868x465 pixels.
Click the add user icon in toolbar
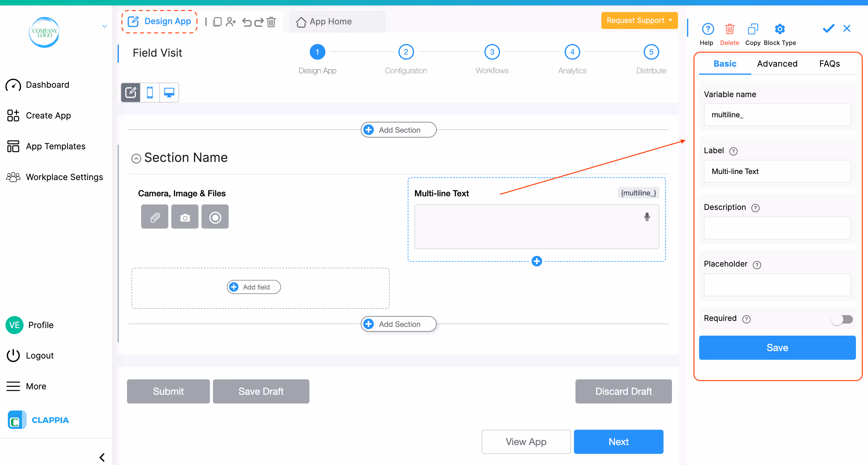[231, 22]
